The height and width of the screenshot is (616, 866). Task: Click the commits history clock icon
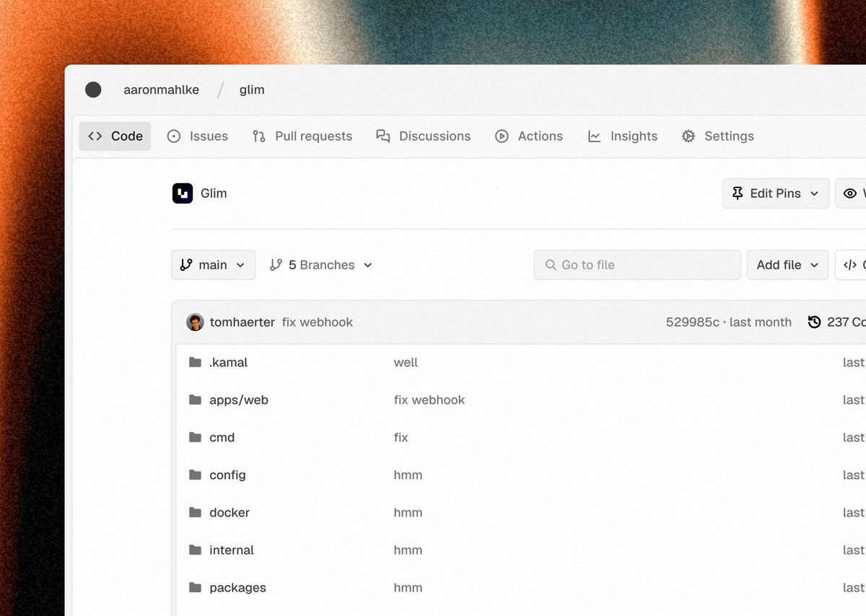pos(814,322)
